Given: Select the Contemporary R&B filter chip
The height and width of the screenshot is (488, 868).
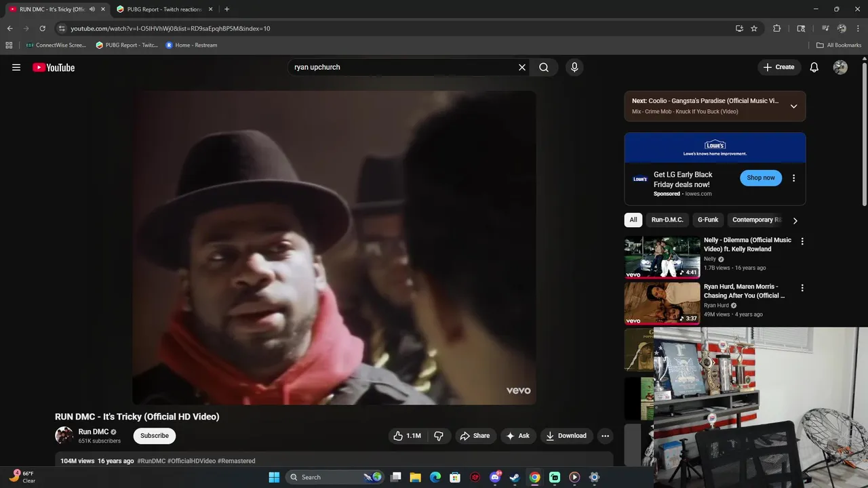Looking at the screenshot, I should coord(756,220).
